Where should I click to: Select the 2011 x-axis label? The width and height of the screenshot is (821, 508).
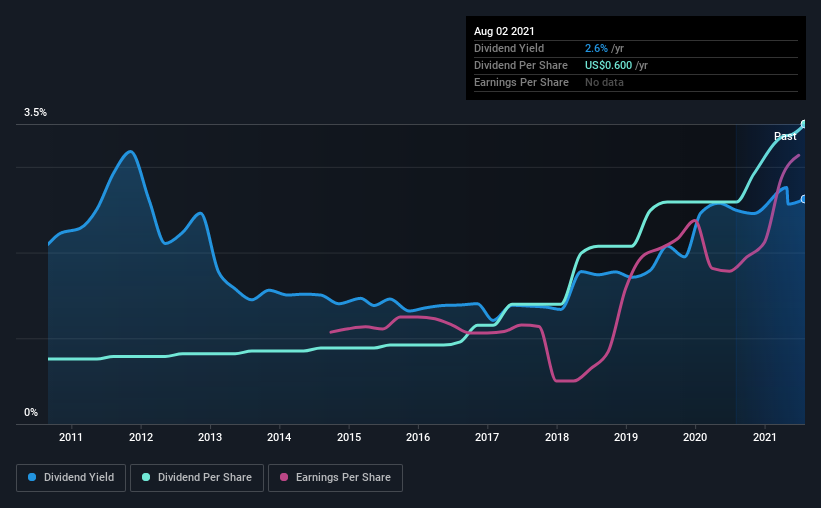[x=71, y=437]
